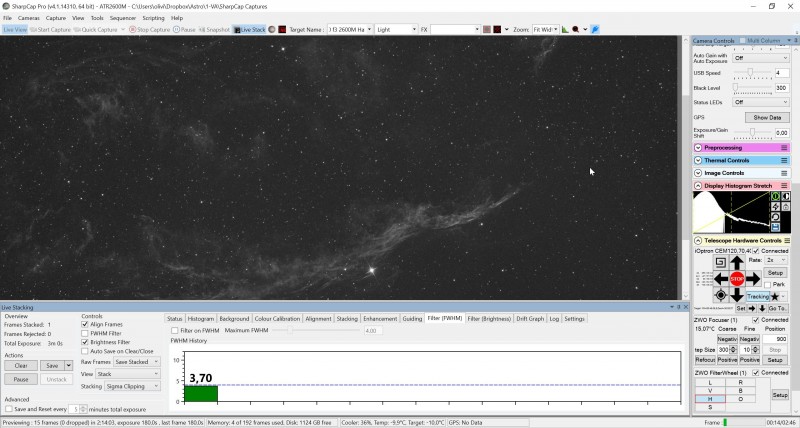Click the Snapshot toolbar button
The height and width of the screenshot is (428, 800).
click(214, 30)
